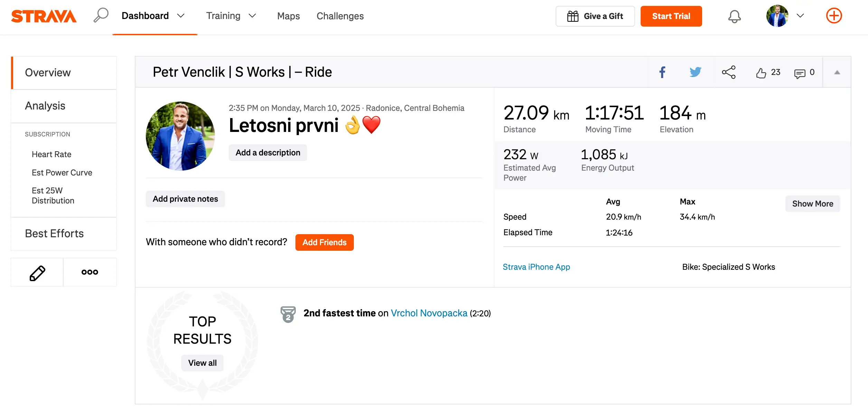Expand the Training dropdown chevron
The width and height of the screenshot is (868, 411).
(x=253, y=16)
